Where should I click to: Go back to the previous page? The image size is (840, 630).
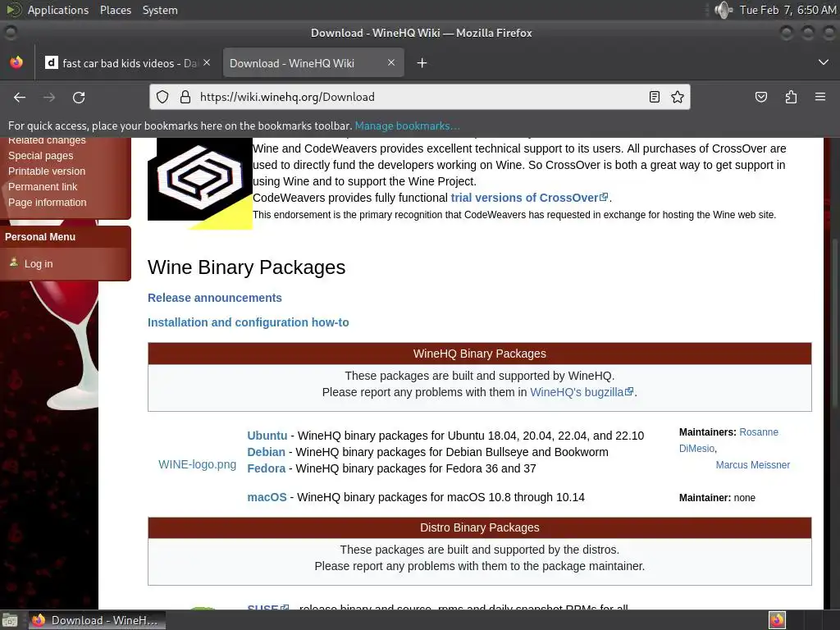[20, 97]
